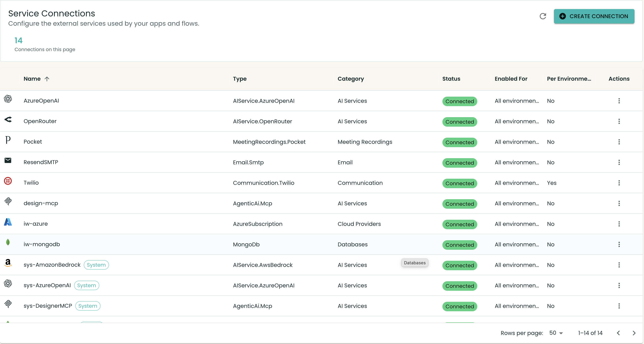644x344 pixels.
Task: Select the iw-mongodb connection name
Action: 42,244
